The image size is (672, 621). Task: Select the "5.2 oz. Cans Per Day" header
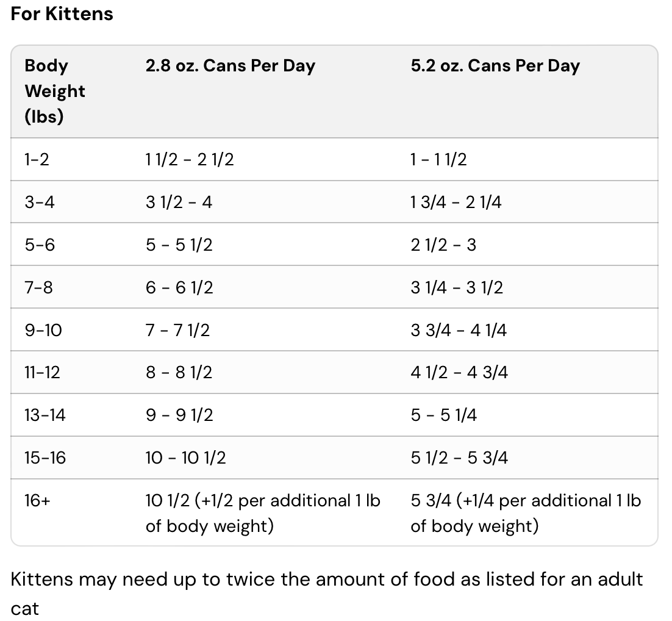[495, 66]
